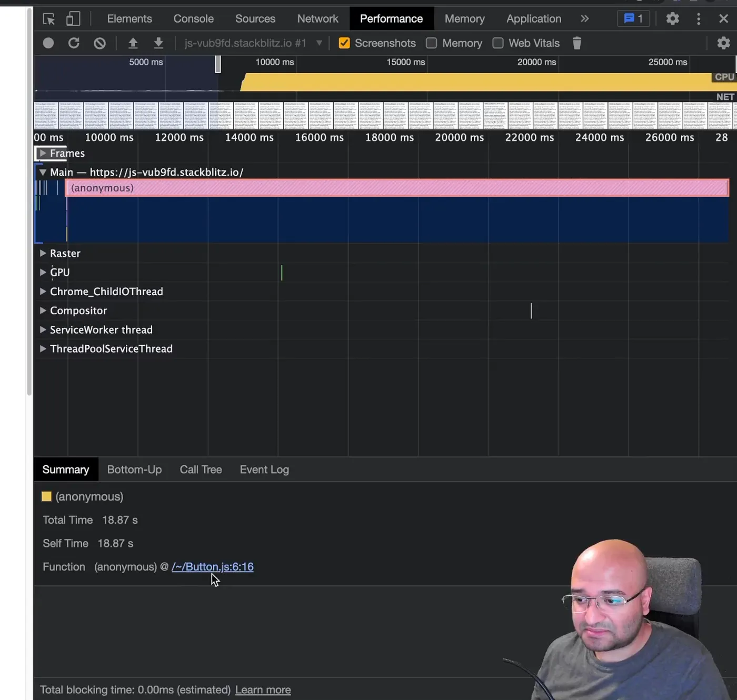
Task: Activate the inspect element picker icon
Action: (48, 19)
